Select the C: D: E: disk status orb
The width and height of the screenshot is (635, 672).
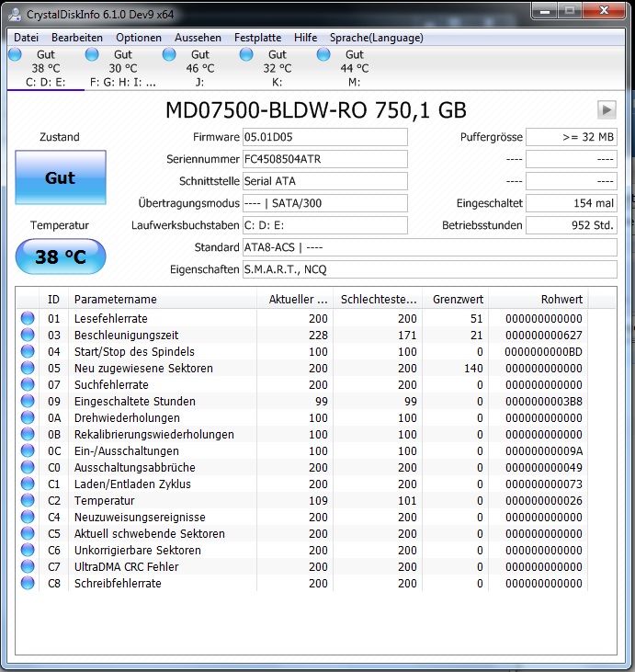click(x=16, y=55)
